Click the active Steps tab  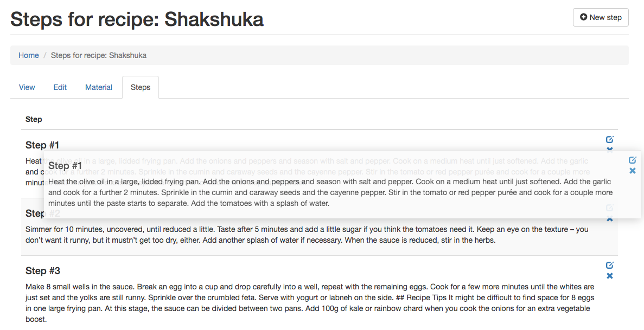pos(141,87)
